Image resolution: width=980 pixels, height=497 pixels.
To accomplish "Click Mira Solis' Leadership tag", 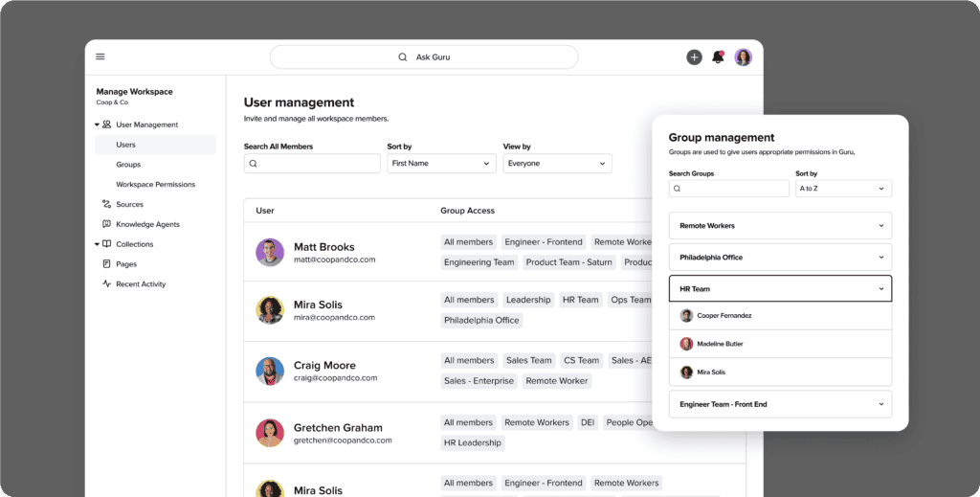I will [x=528, y=300].
